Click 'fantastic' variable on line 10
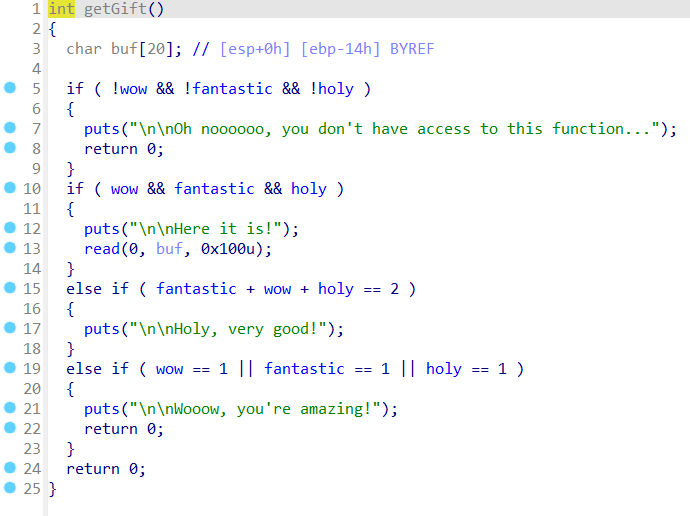 tap(214, 189)
